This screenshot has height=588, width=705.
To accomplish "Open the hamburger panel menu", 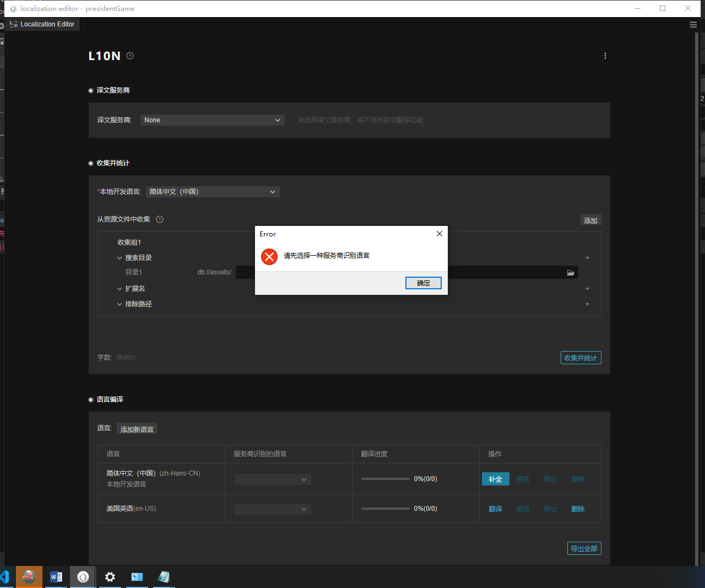I will pos(693,24).
